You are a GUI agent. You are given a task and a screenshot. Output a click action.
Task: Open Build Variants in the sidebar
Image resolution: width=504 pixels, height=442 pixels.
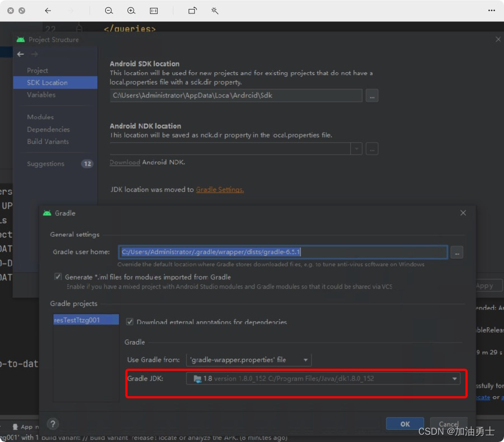48,142
